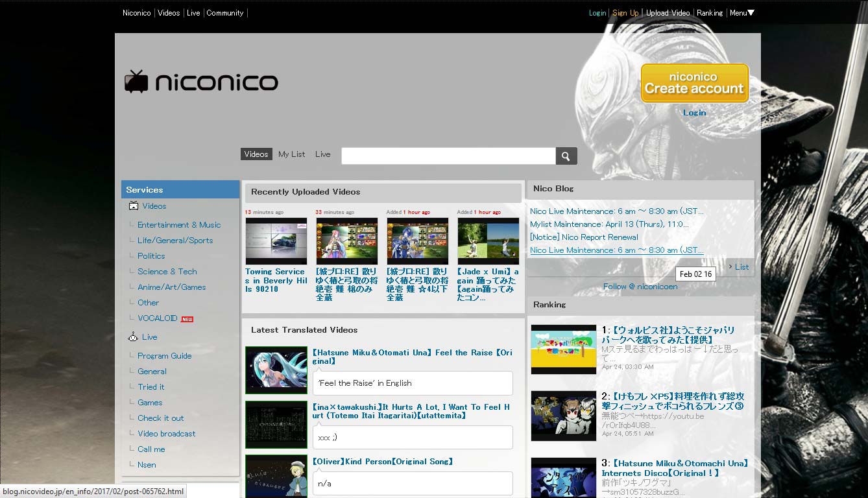Viewport: 868px width, 498px height.
Task: Click Upload Video in top bar
Action: tap(668, 13)
